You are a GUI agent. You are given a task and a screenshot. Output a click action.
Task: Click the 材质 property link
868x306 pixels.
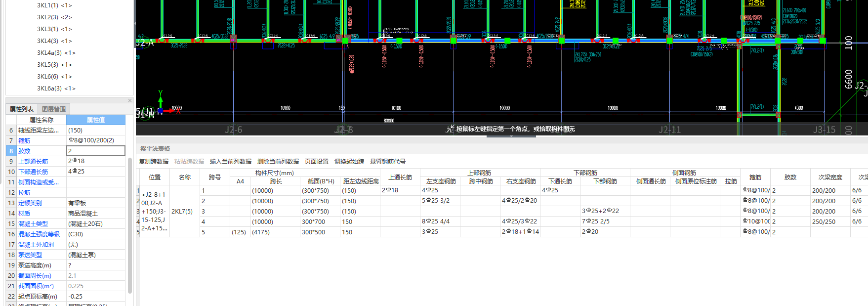(x=24, y=214)
